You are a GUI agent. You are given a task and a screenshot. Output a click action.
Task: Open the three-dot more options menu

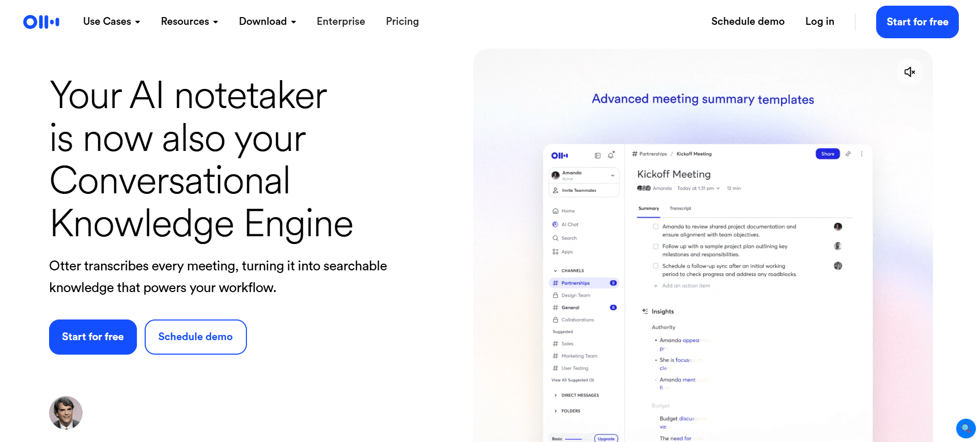[x=862, y=154]
